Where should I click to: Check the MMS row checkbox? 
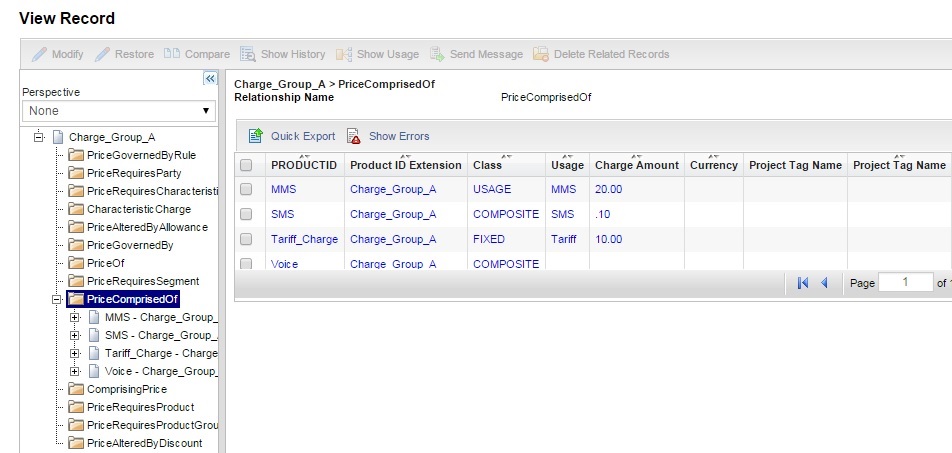point(246,189)
